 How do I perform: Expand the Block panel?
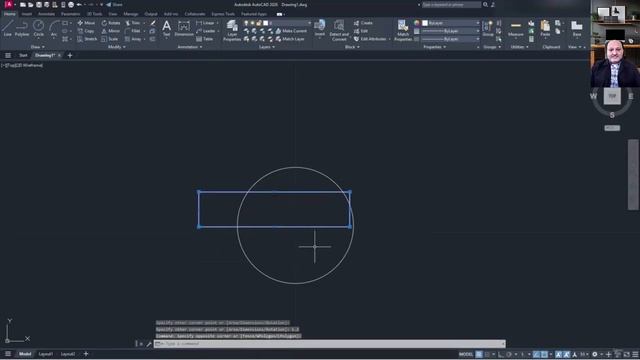click(352, 47)
